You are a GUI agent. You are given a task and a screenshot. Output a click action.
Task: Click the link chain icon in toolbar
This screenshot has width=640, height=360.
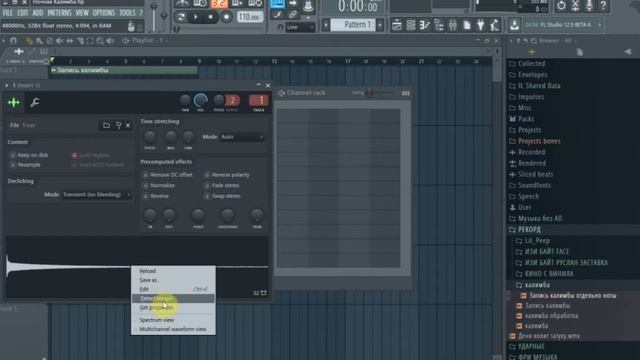point(293,15)
